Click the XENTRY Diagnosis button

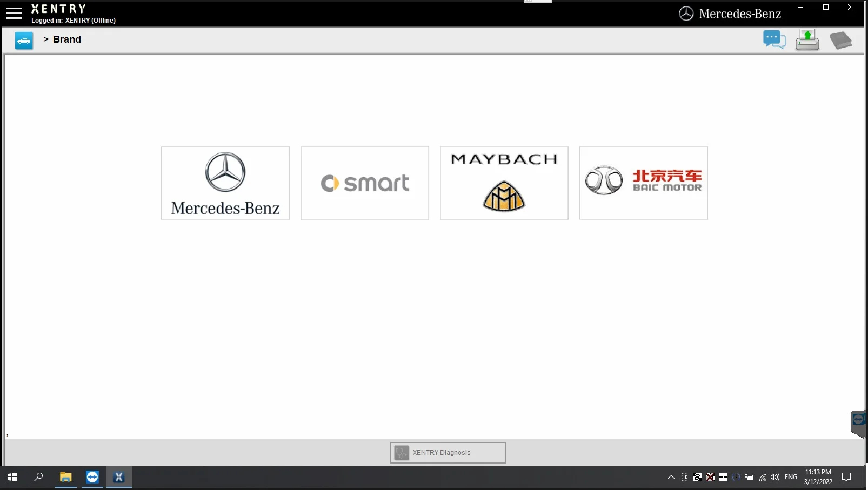448,453
